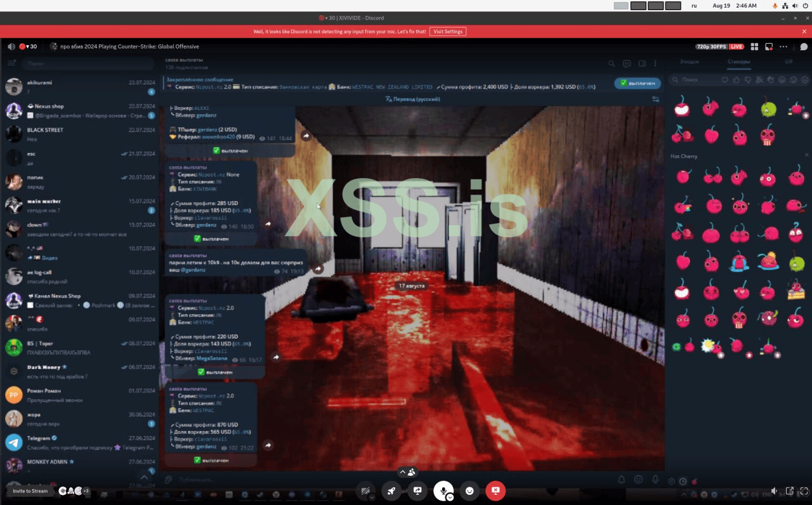
Task: Click 'Перевод (русский)' translate link
Action: [x=412, y=99]
